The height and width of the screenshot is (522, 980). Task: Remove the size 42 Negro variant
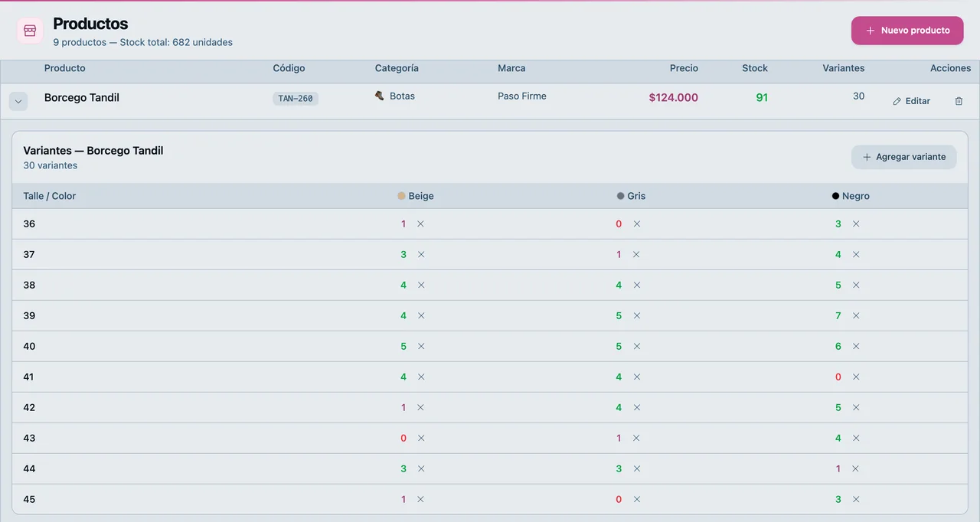(856, 408)
